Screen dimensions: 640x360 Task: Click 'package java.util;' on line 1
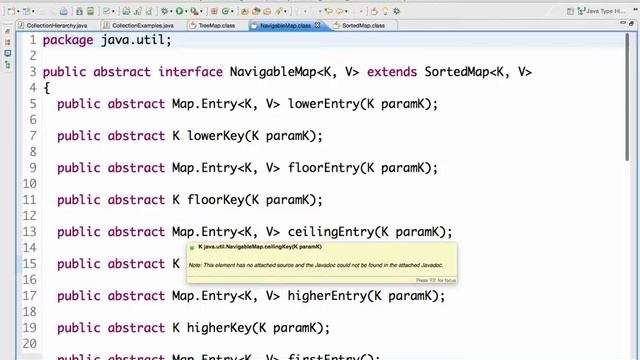[107, 40]
